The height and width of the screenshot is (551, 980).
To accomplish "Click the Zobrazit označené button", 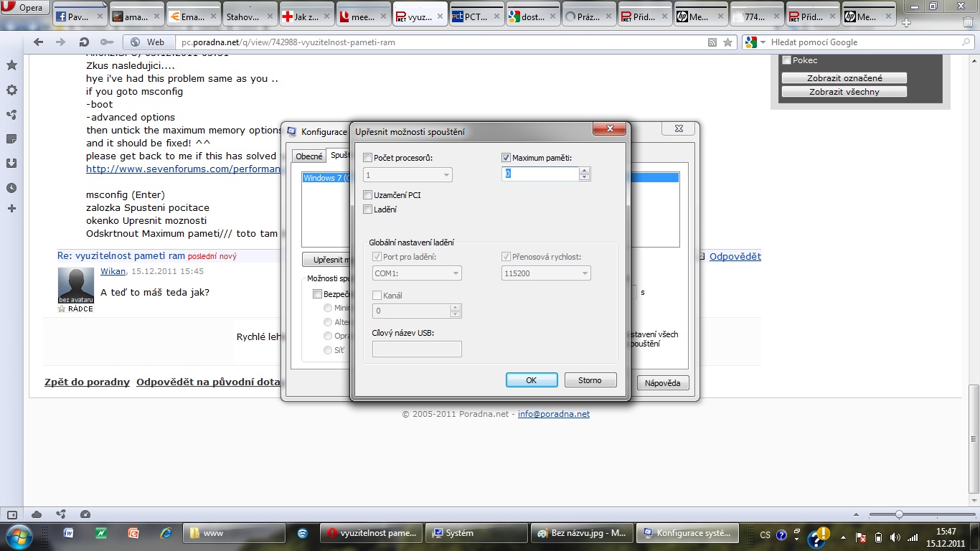I will coord(844,78).
